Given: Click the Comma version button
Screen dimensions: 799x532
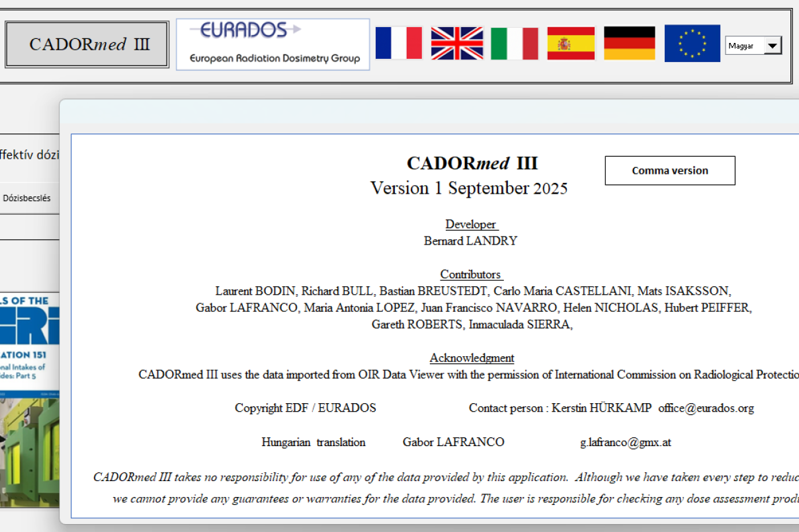Looking at the screenshot, I should pyautogui.click(x=670, y=171).
